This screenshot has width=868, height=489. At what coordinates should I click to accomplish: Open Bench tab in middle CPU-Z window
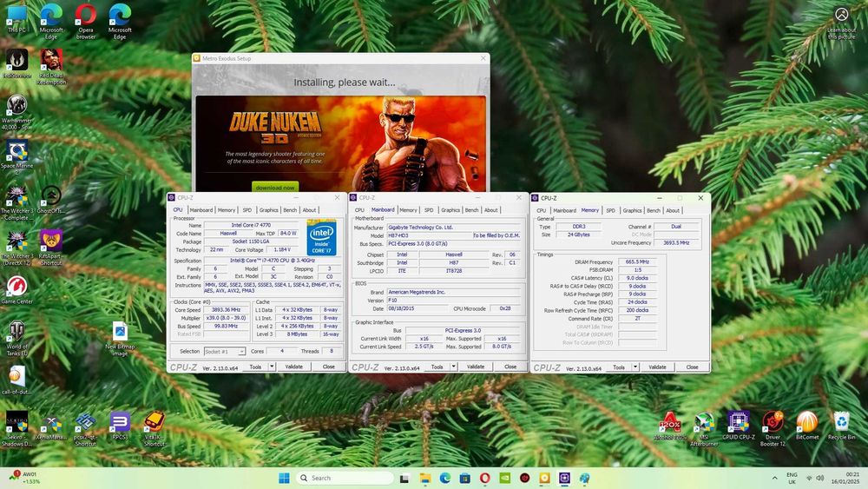tap(471, 210)
